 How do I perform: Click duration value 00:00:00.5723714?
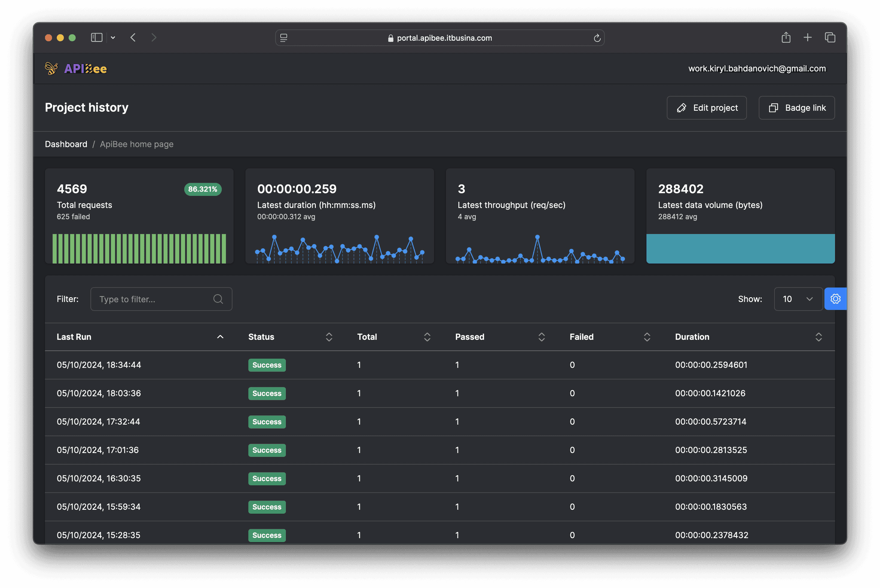tap(711, 422)
